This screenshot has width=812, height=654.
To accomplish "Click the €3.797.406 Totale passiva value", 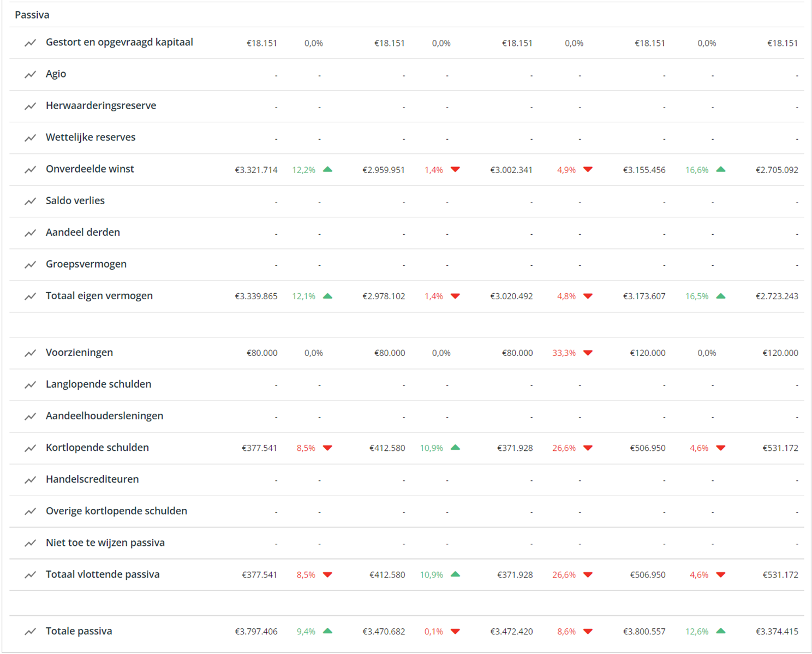I will tap(256, 632).
